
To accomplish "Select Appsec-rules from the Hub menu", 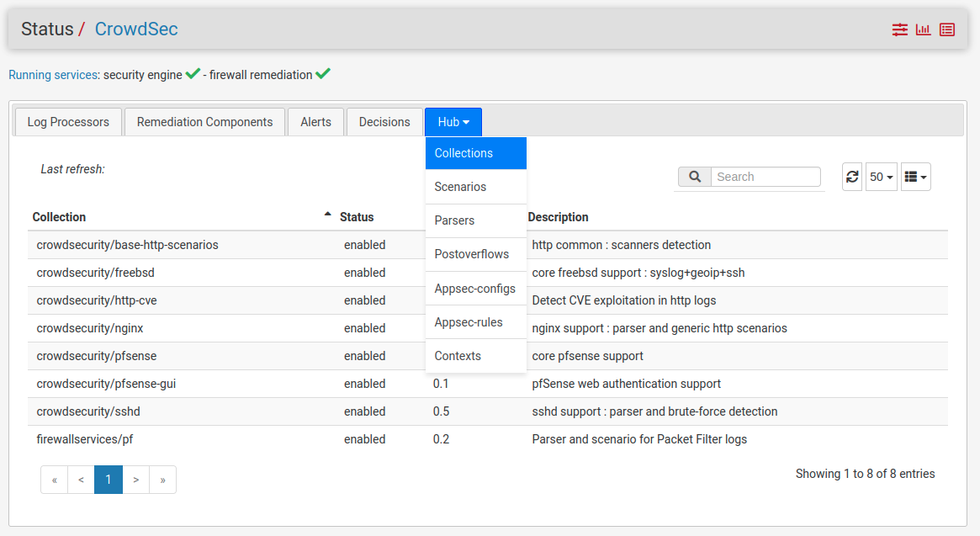I will coord(469,322).
